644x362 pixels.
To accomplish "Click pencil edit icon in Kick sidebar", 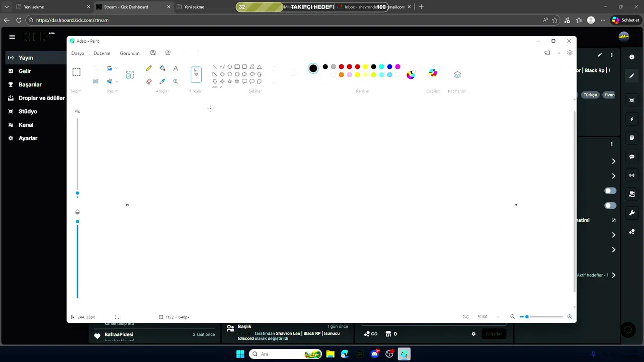I will 632,76.
